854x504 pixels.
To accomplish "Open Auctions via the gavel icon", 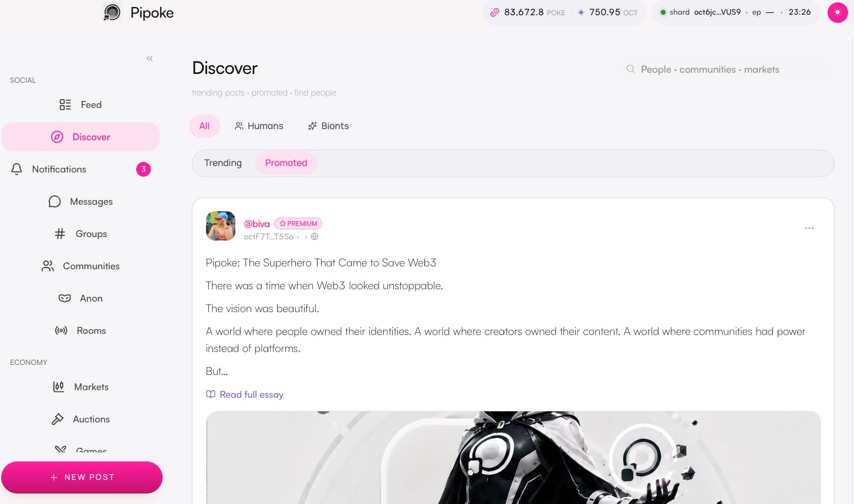I will 58,419.
